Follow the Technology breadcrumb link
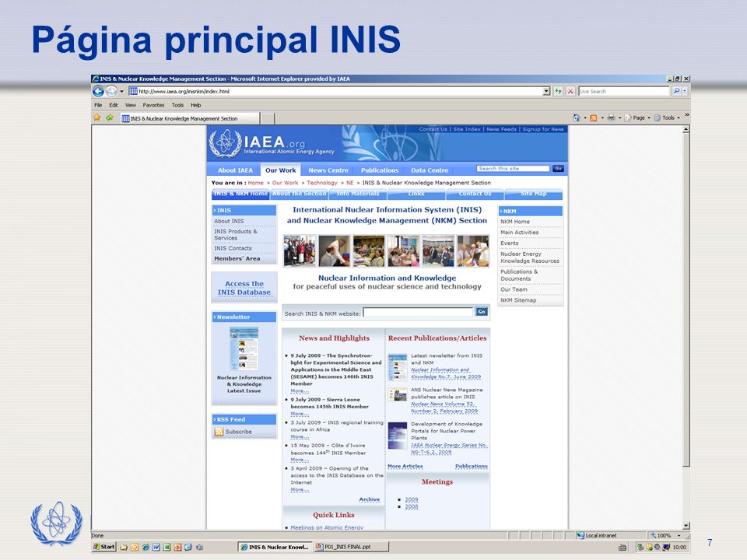This screenshot has width=747, height=560. point(322,183)
